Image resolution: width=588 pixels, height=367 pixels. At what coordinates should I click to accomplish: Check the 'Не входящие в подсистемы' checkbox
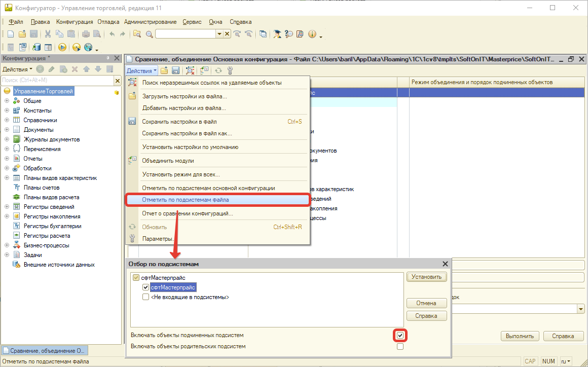coord(146,297)
